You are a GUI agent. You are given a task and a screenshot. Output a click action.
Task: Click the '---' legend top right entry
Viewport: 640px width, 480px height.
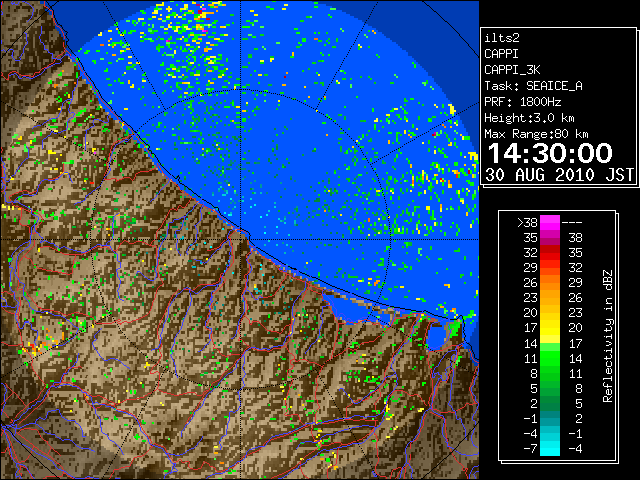[x=572, y=223]
